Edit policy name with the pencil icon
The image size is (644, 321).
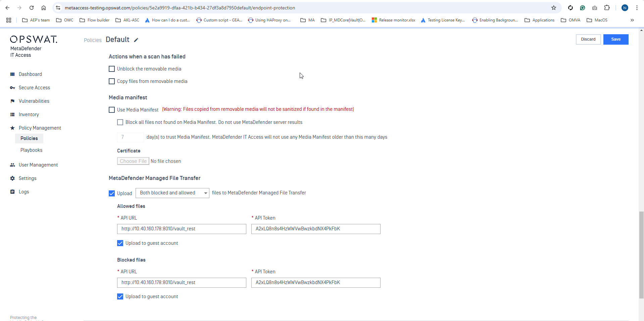pyautogui.click(x=136, y=40)
